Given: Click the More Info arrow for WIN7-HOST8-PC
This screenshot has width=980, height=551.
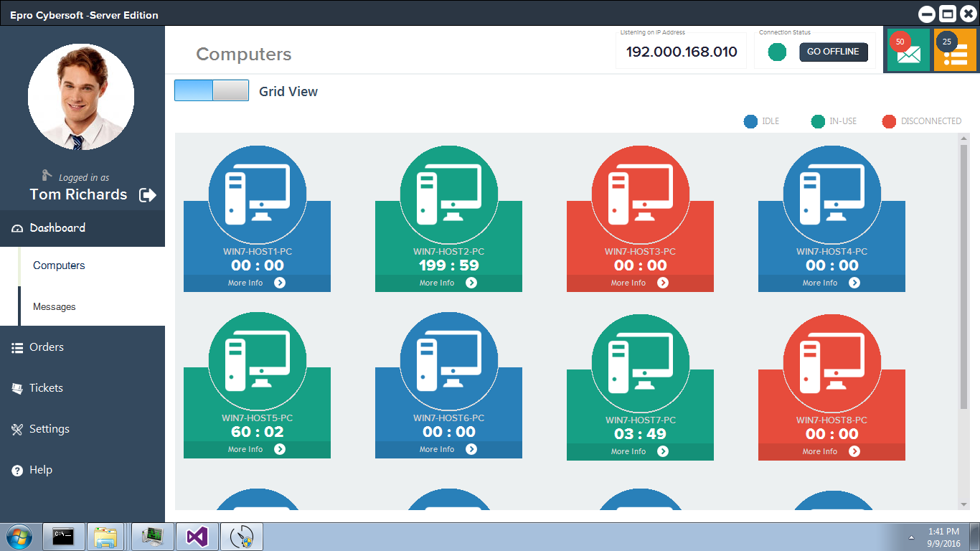Looking at the screenshot, I should pos(854,451).
